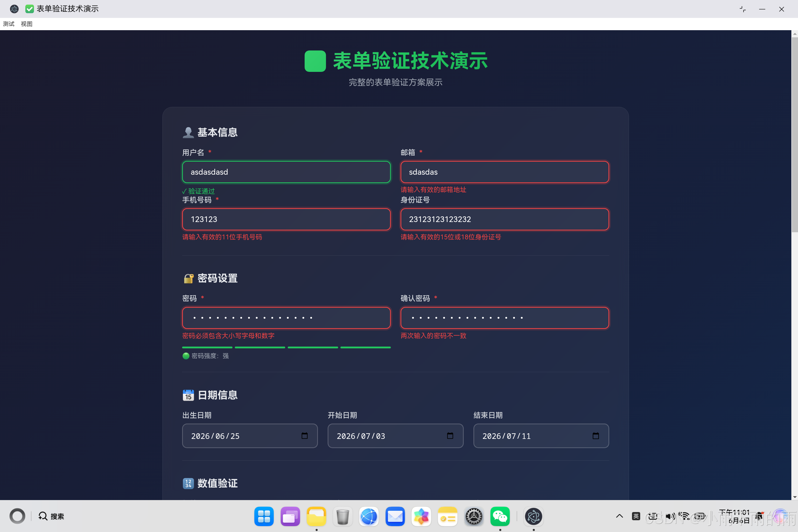This screenshot has width=798, height=532.
Task: Click the lock icon beside 密码设置
Action: [188, 278]
